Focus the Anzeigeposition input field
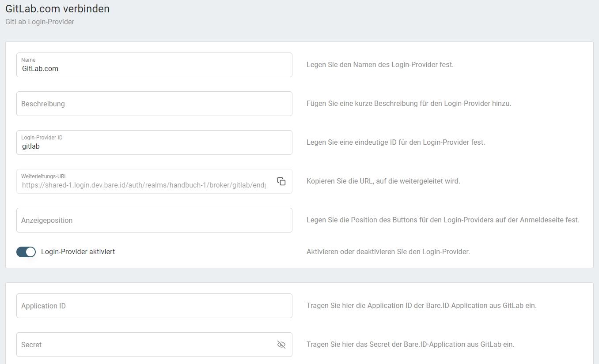This screenshot has height=364, width=599. [x=154, y=220]
